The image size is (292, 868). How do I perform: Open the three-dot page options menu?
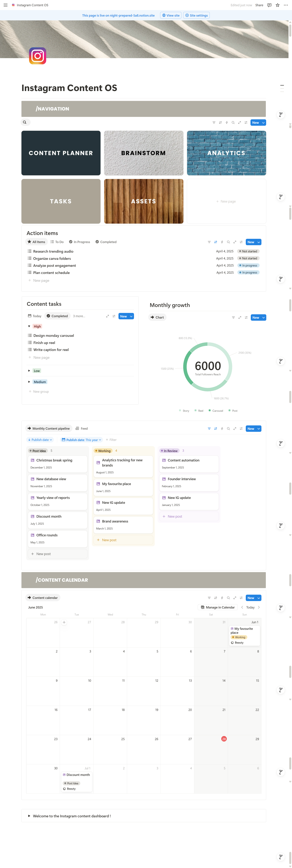point(286,5)
